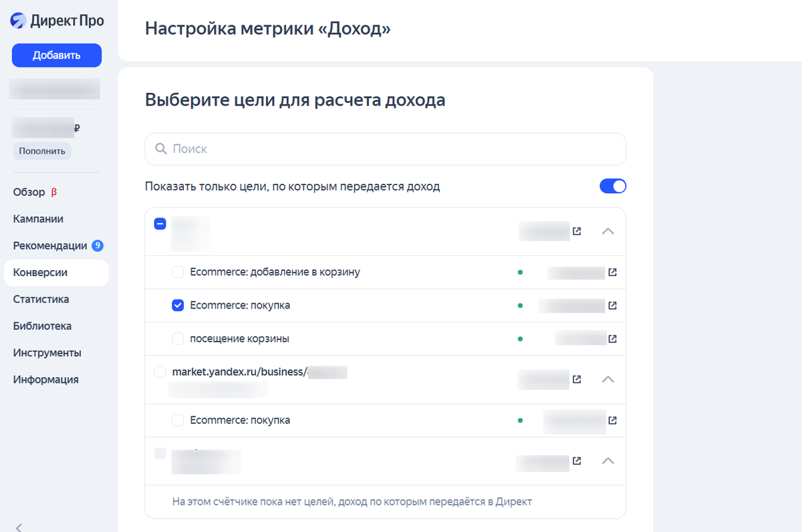Click the Пополнить button
This screenshot has height=532, width=802.
click(41, 150)
